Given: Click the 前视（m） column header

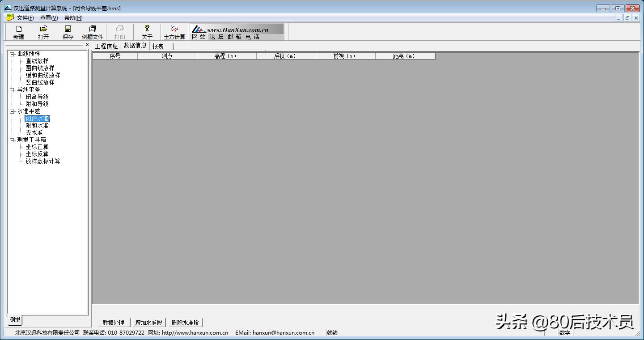Looking at the screenshot, I should (346, 56).
